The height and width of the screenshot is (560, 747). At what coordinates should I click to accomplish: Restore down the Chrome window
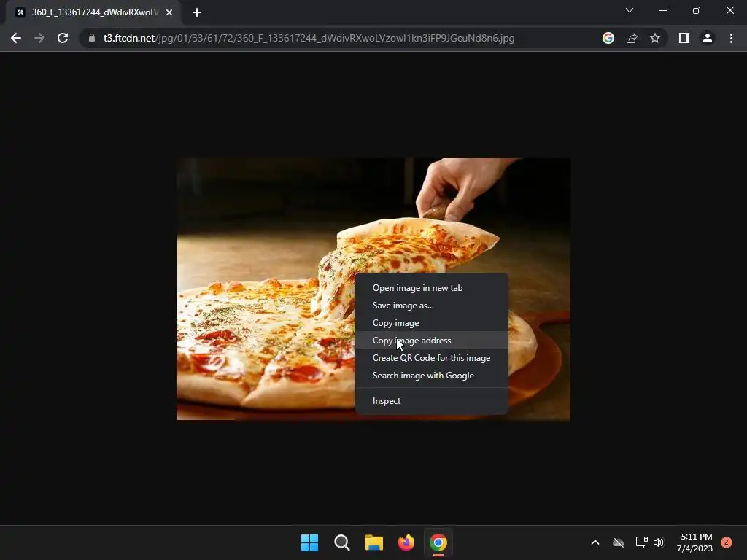[x=697, y=10]
